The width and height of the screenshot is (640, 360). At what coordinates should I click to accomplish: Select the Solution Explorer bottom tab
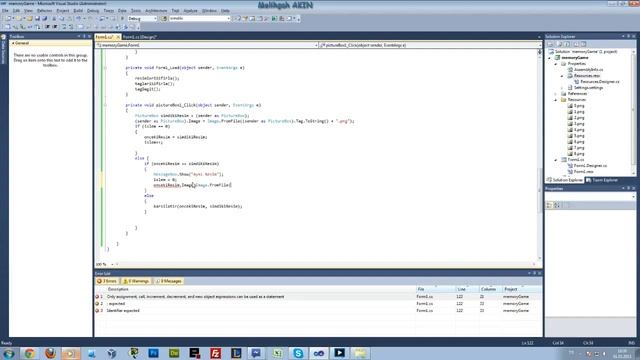pyautogui.click(x=565, y=180)
